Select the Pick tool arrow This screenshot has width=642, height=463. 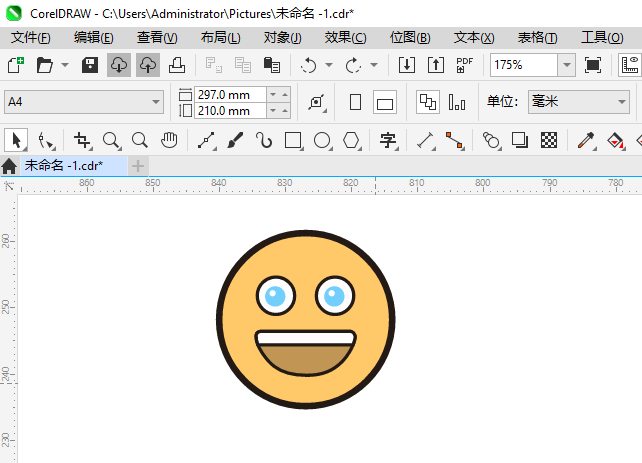(x=16, y=140)
